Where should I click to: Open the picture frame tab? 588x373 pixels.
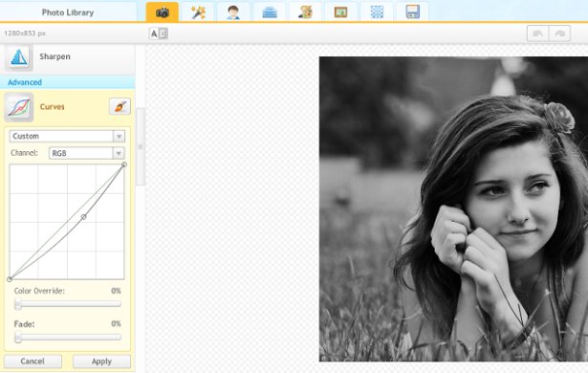(340, 12)
